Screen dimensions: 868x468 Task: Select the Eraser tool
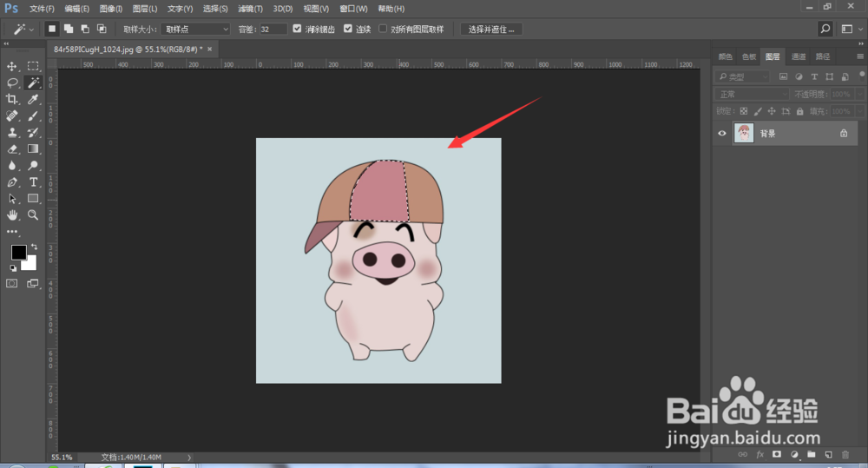[x=11, y=149]
